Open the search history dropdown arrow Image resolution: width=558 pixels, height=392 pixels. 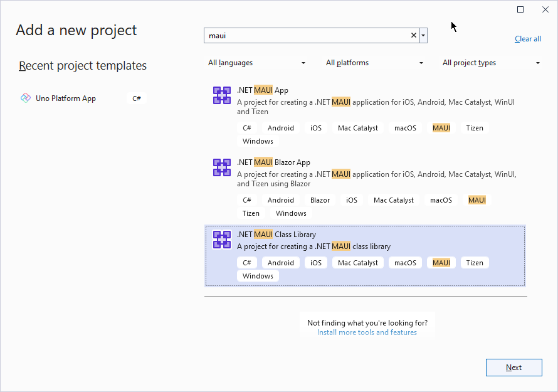[424, 36]
